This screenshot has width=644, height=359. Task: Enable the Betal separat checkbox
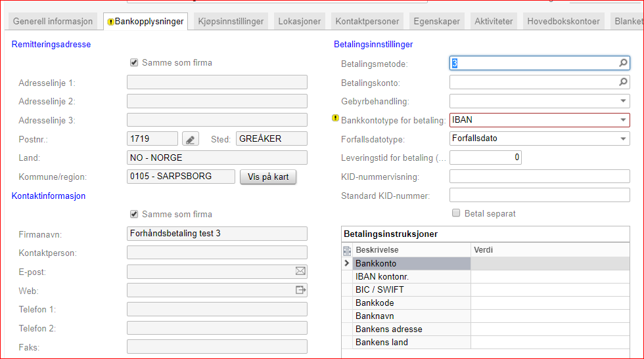click(x=456, y=213)
